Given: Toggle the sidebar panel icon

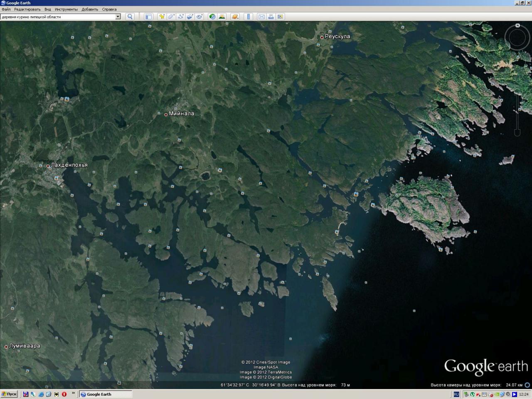Looking at the screenshot, I should [148, 17].
